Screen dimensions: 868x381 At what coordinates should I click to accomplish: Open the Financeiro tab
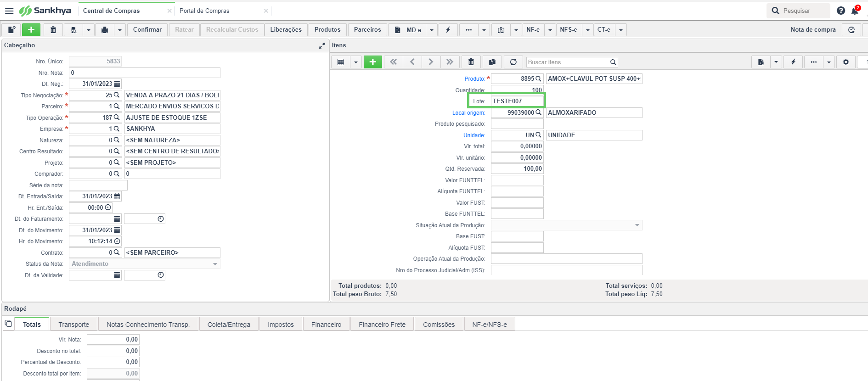[x=326, y=324]
